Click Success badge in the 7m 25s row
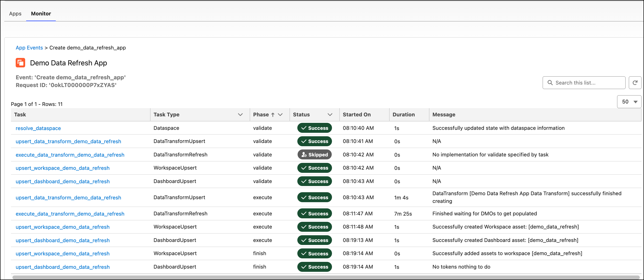 (x=315, y=213)
